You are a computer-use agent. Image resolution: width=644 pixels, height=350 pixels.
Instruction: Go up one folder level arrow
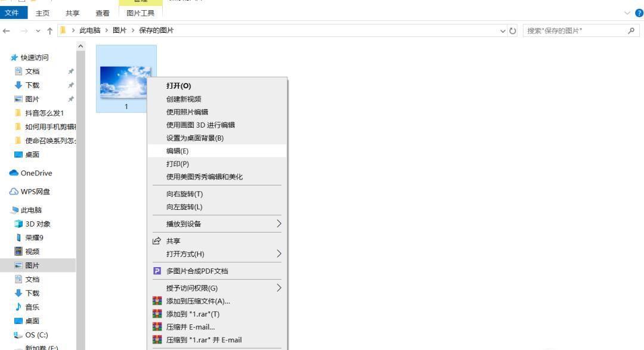point(49,31)
